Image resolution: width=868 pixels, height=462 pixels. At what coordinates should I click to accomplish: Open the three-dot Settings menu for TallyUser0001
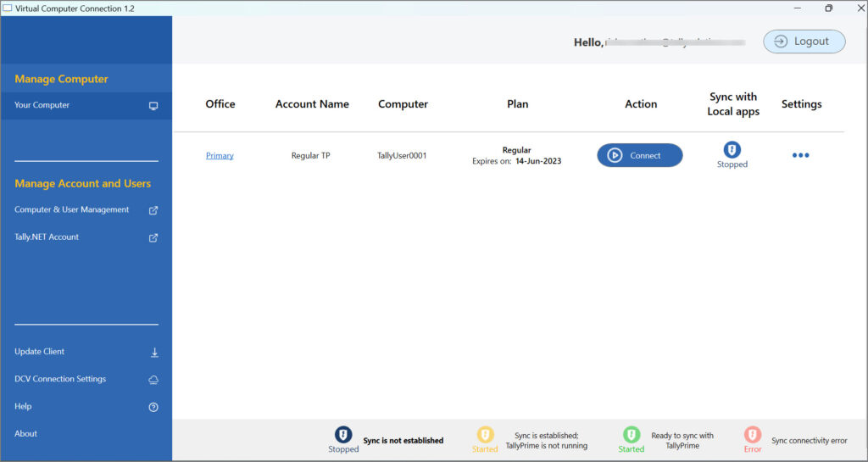click(x=800, y=155)
